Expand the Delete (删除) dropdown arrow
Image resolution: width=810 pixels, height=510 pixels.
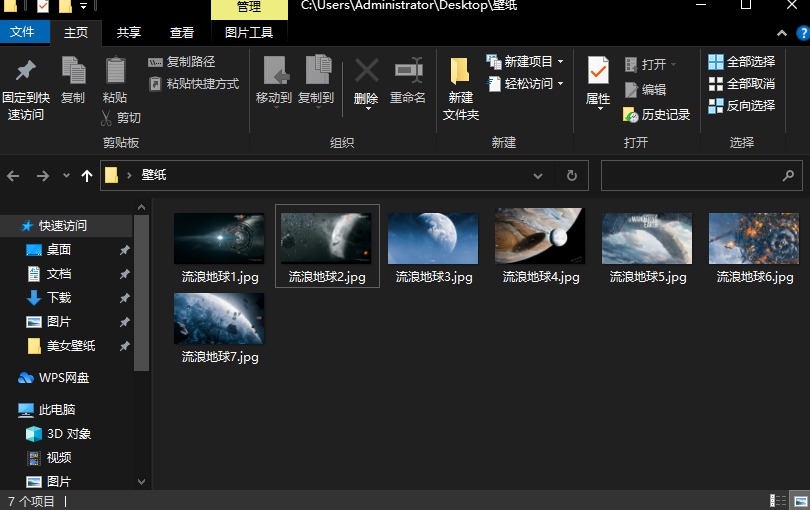pyautogui.click(x=368, y=109)
